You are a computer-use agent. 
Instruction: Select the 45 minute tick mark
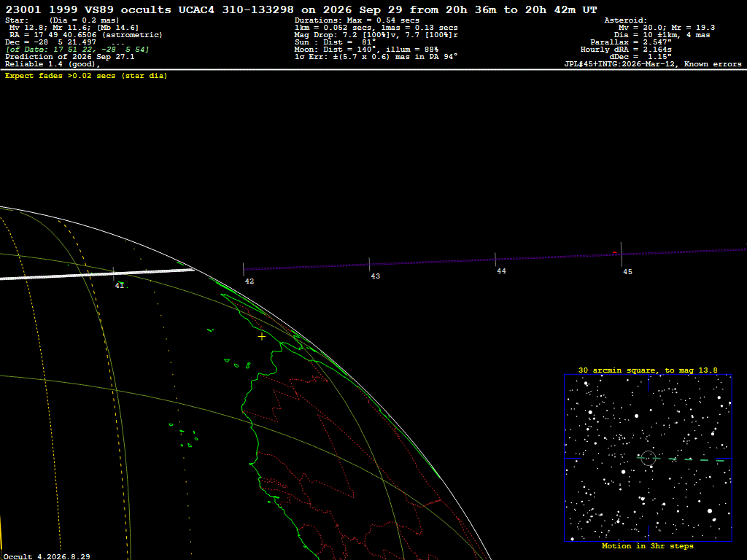[x=622, y=254]
